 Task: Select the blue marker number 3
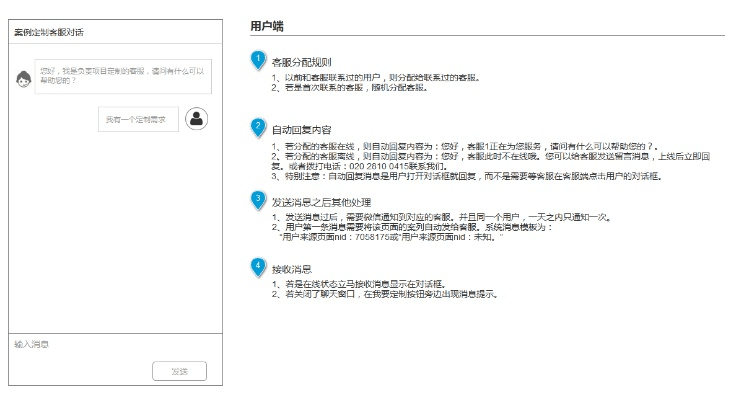coord(258,199)
